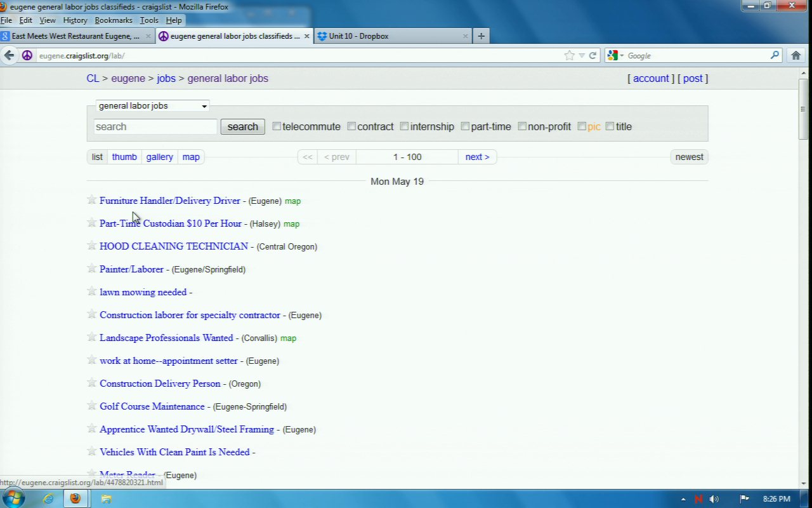Star the Furniture Handler/Delivery Driver listing
Image resolution: width=812 pixels, height=508 pixels.
click(x=91, y=200)
